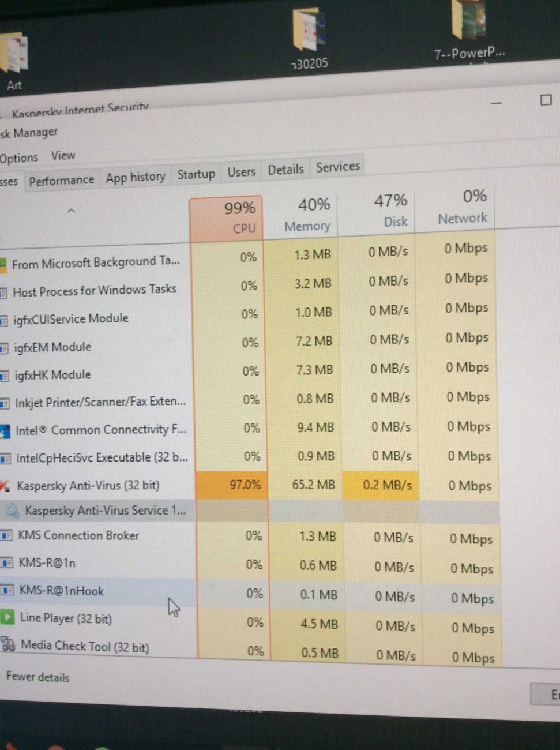Image resolution: width=560 pixels, height=750 pixels.
Task: Sort processes by Disk column header
Action: [378, 211]
